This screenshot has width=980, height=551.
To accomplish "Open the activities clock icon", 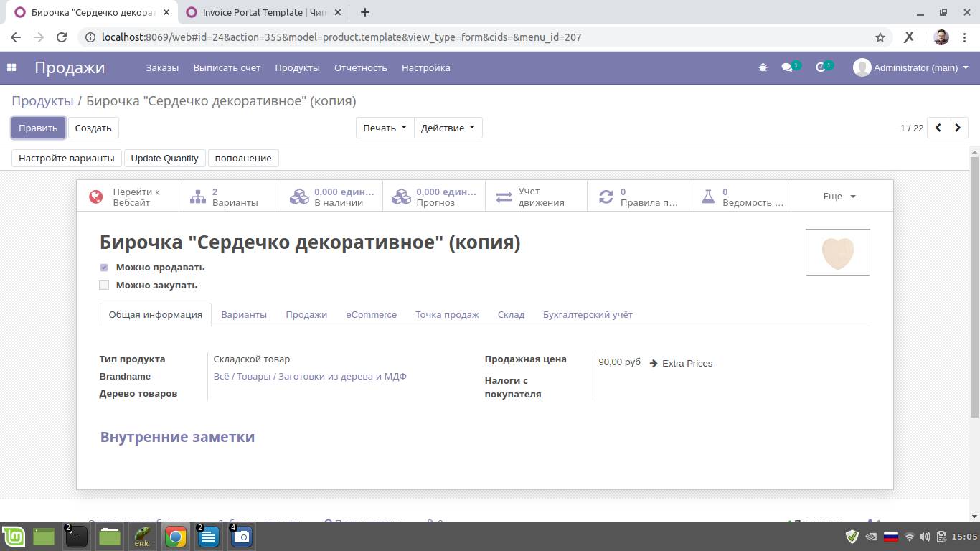I will 821,67.
